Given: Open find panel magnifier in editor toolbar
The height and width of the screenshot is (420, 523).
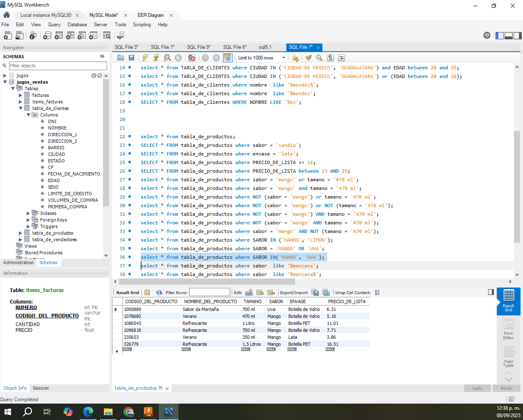Looking at the screenshot, I should coord(319,58).
